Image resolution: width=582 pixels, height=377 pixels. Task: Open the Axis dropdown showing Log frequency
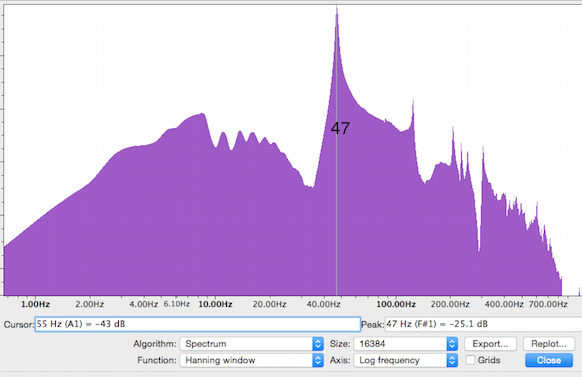[405, 360]
